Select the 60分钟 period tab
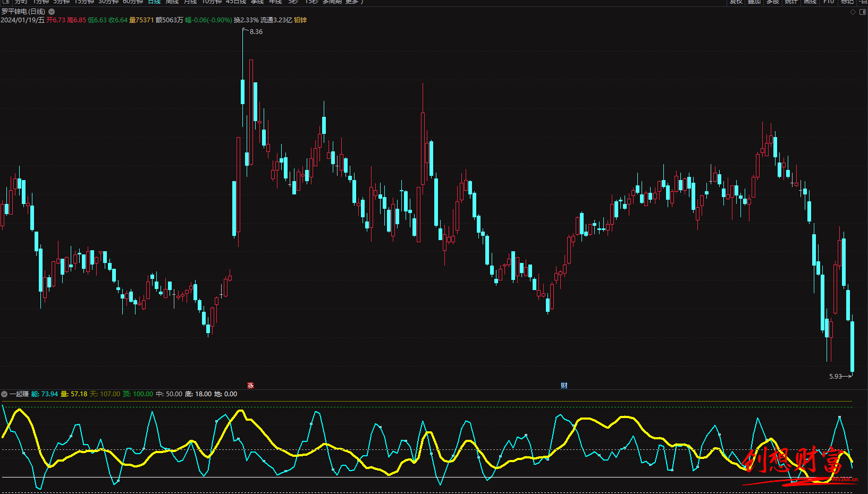This screenshot has width=868, height=494. (x=133, y=2)
